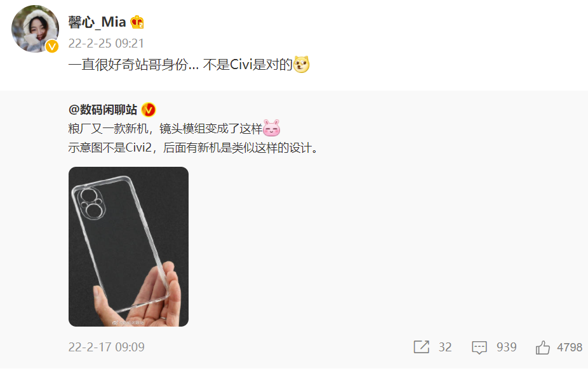Click the pink bunny emoji in repost
This screenshot has width=588, height=371.
[272, 128]
